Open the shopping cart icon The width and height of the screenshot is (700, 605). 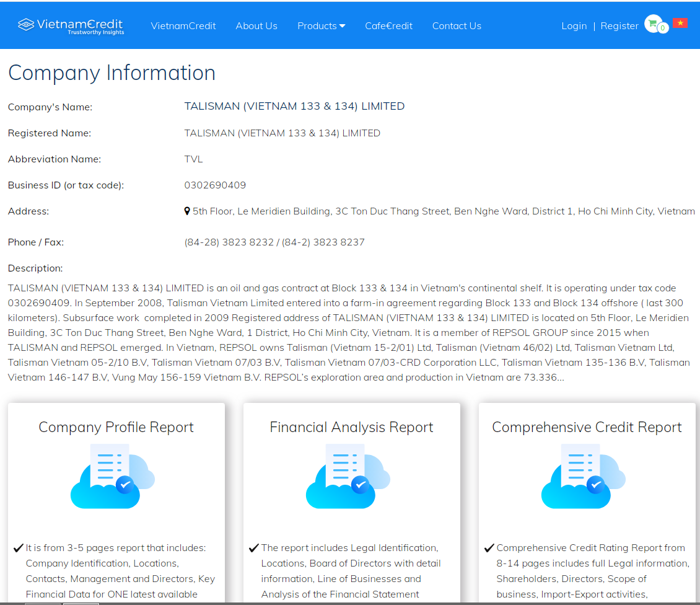click(653, 24)
